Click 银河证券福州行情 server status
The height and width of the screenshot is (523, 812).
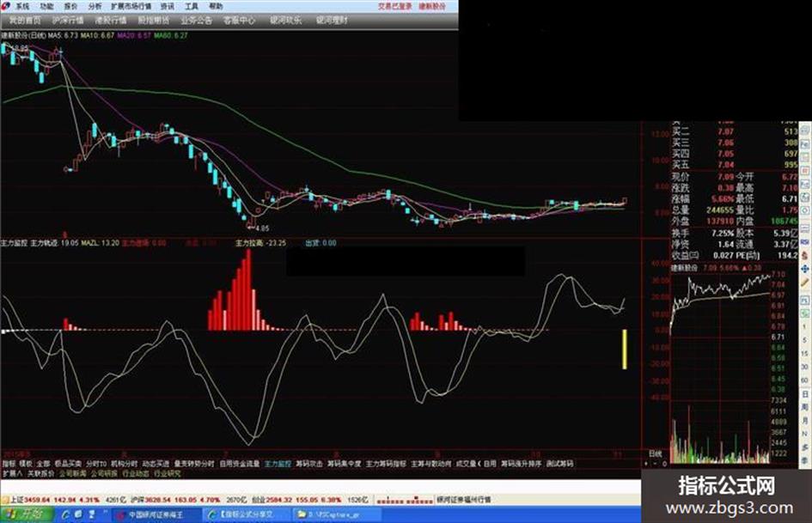pos(464,500)
